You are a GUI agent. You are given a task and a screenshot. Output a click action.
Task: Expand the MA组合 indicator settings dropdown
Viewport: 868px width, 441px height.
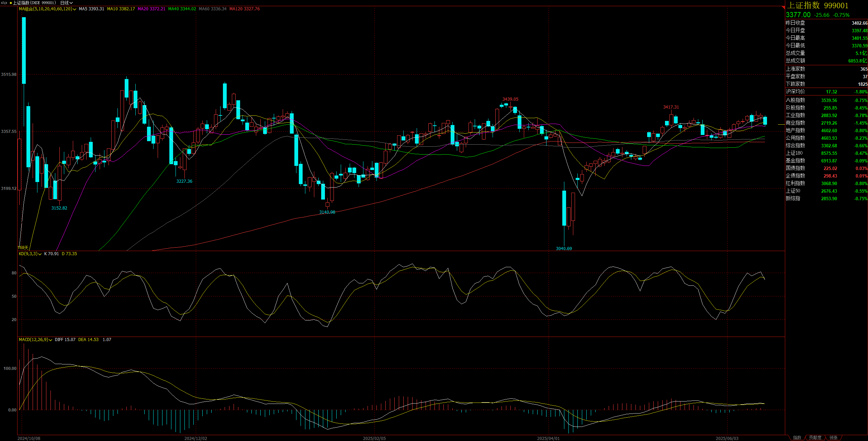pos(75,9)
